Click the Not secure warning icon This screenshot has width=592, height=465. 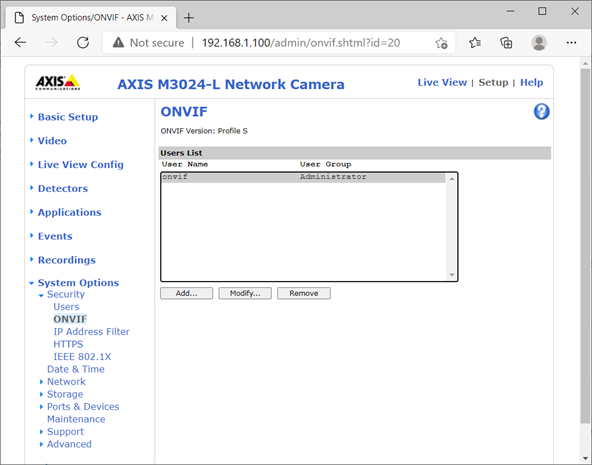(x=118, y=43)
